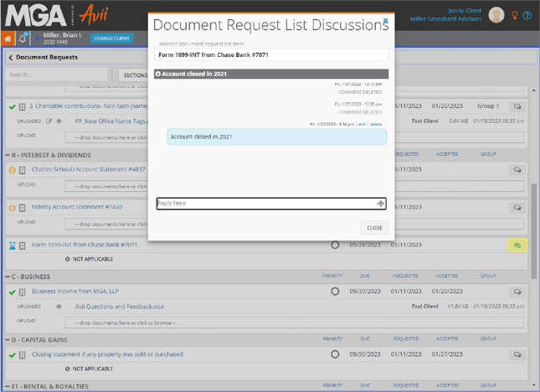Viewport: 540px width, 392px height.
Task: Toggle priority circle for Business Income row
Action: coord(335,291)
